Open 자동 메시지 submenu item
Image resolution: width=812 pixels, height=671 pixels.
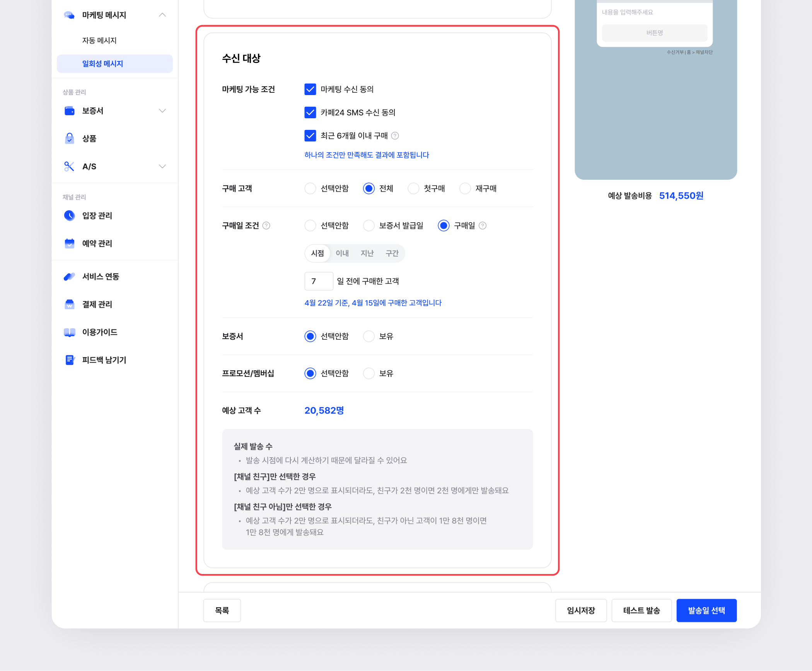(99, 40)
